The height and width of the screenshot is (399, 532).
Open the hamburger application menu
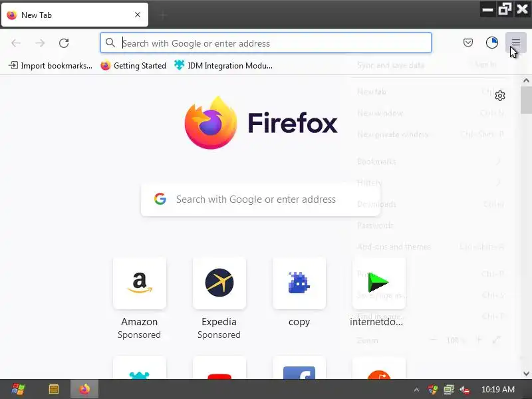[x=516, y=43]
